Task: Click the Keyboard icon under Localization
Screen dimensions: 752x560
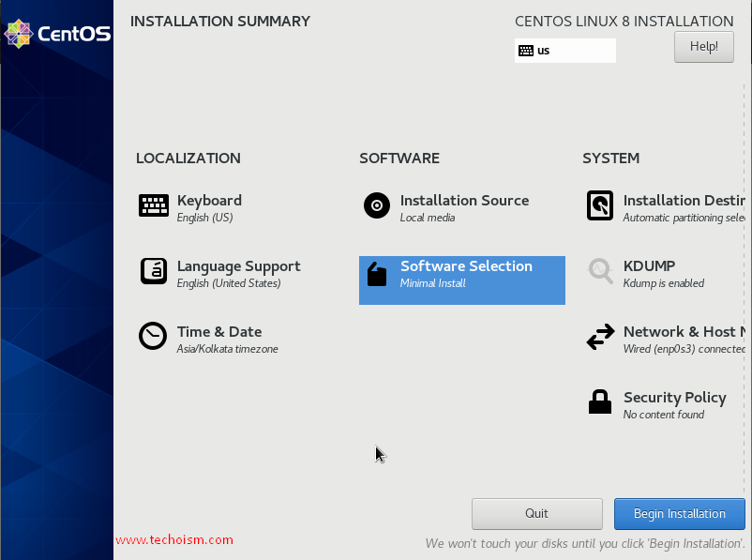Action: tap(154, 206)
